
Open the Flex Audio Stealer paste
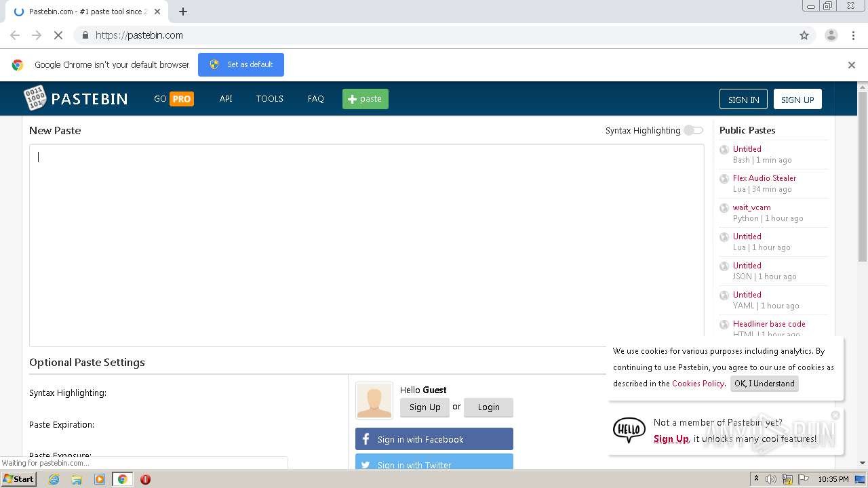764,178
